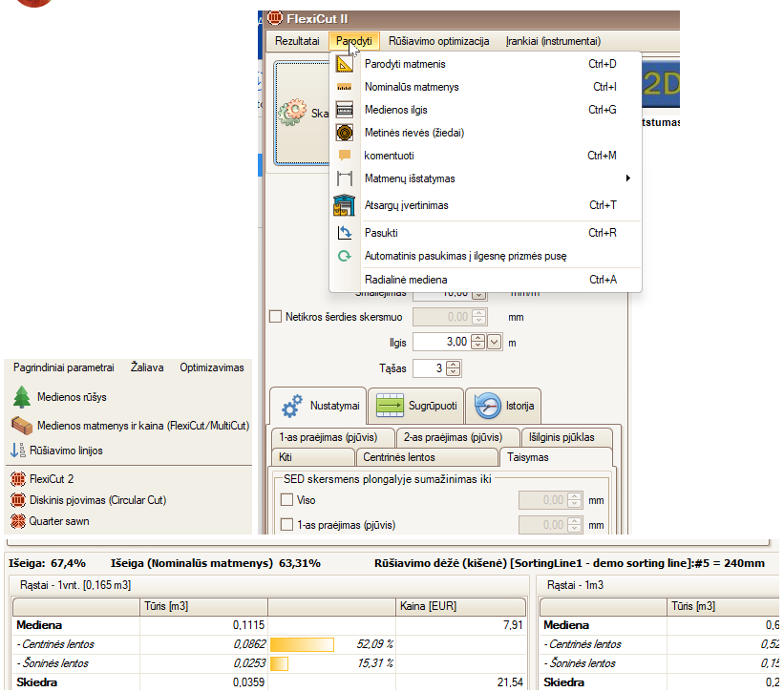
Task: Click the 2D view button
Action: pos(660,84)
